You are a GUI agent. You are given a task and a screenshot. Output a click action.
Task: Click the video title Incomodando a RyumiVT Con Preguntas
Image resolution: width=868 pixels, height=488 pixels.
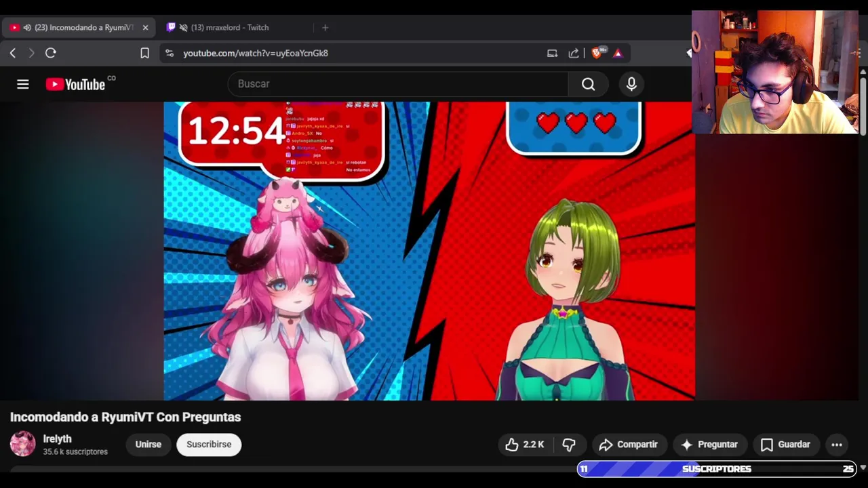pyautogui.click(x=125, y=417)
